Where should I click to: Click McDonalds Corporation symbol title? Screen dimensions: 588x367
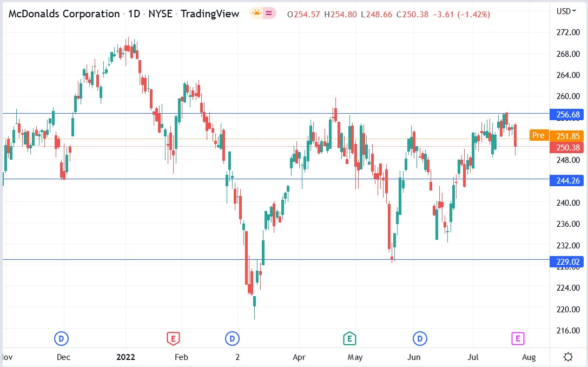point(64,14)
